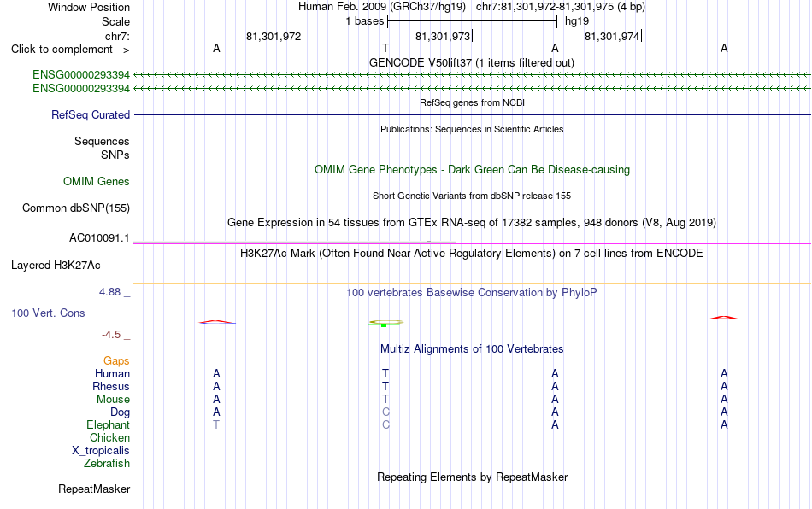The image size is (812, 509).
Task: Click the Human species row label
Action: (x=112, y=373)
